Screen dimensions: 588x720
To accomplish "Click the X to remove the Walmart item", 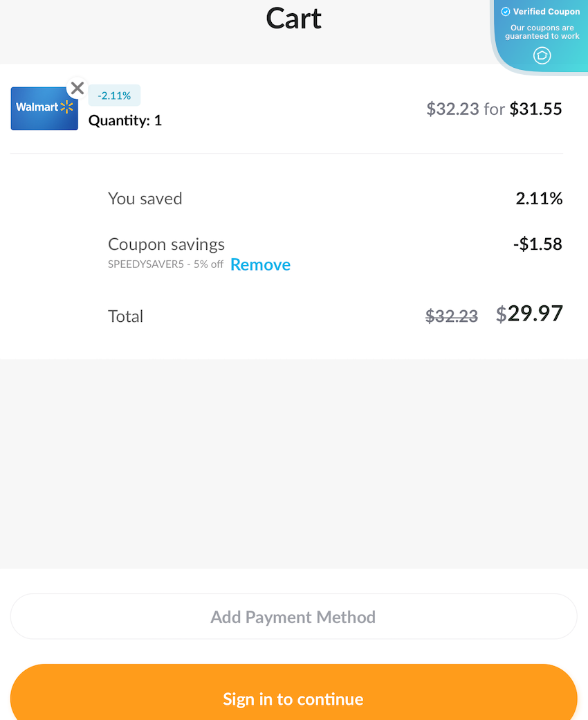I will click(77, 88).
